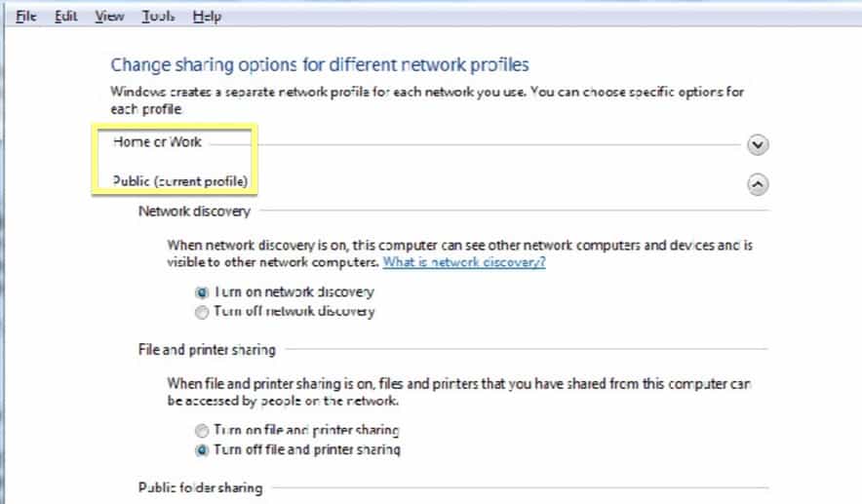Open the What is network discovery link
This screenshot has height=504, width=862.
(x=464, y=262)
